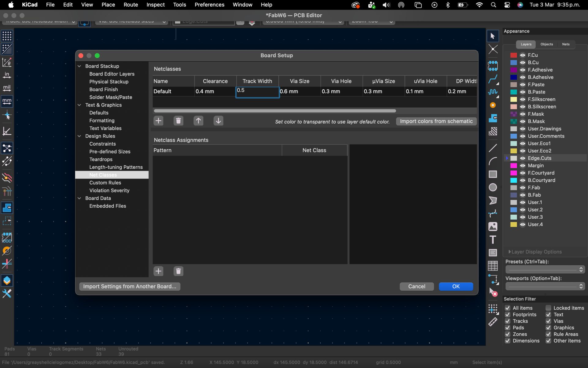The height and width of the screenshot is (368, 588).
Task: Select the Add Text tool
Action: coord(493,240)
